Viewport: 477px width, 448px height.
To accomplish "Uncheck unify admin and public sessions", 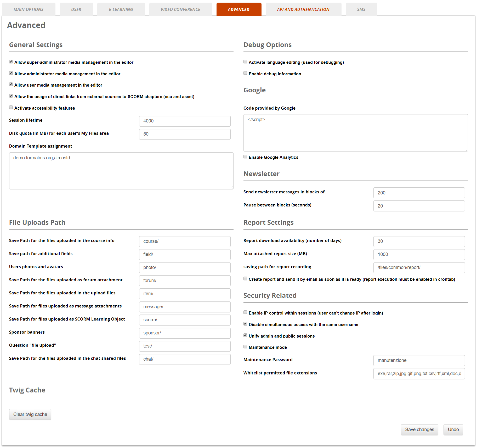I will click(x=245, y=335).
